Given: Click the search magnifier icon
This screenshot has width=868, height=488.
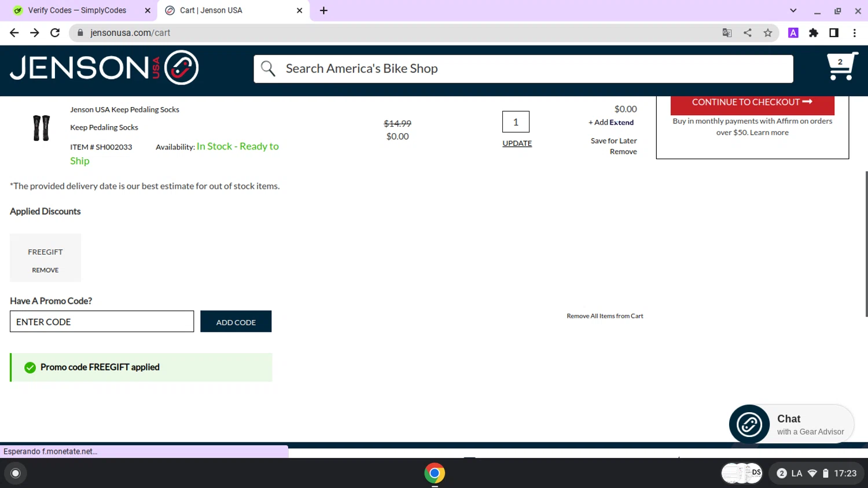Looking at the screenshot, I should 268,68.
